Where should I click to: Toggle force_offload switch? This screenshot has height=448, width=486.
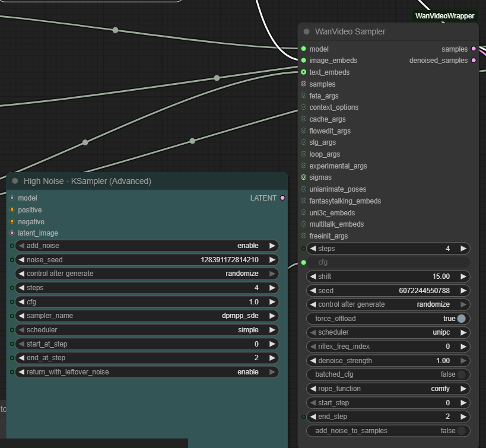coord(461,319)
